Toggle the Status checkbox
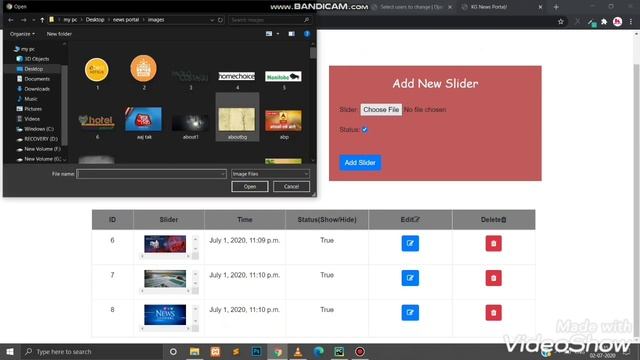Viewport: 640px width, 360px height. pyautogui.click(x=364, y=130)
